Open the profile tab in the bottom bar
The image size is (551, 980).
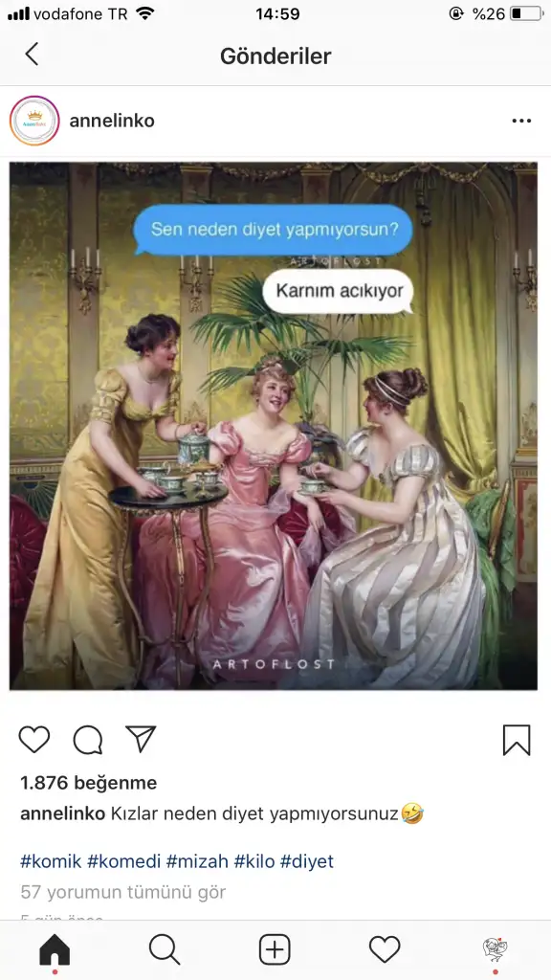495,950
